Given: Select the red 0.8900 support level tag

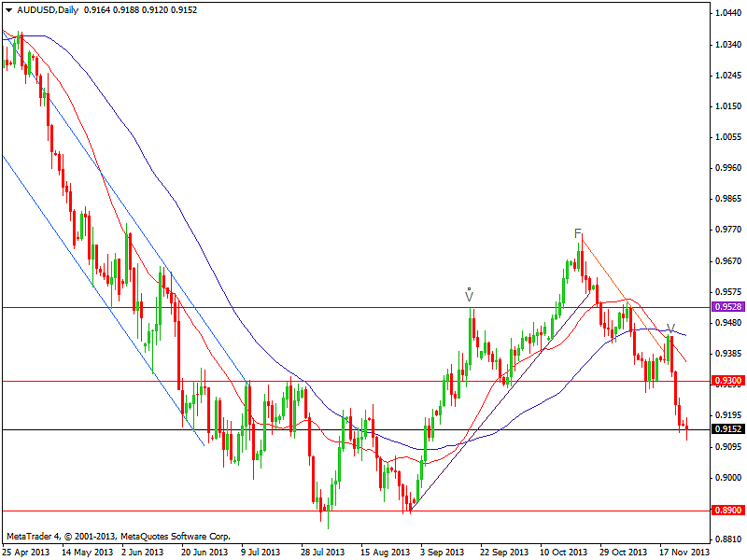Looking at the screenshot, I should pos(726,511).
